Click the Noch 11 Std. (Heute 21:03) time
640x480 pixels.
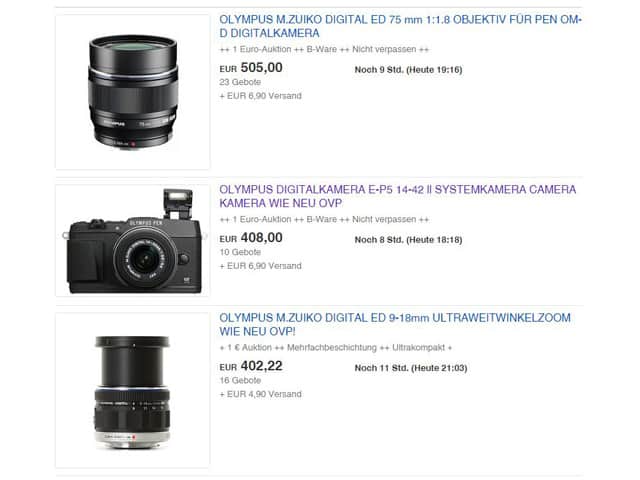(x=411, y=368)
